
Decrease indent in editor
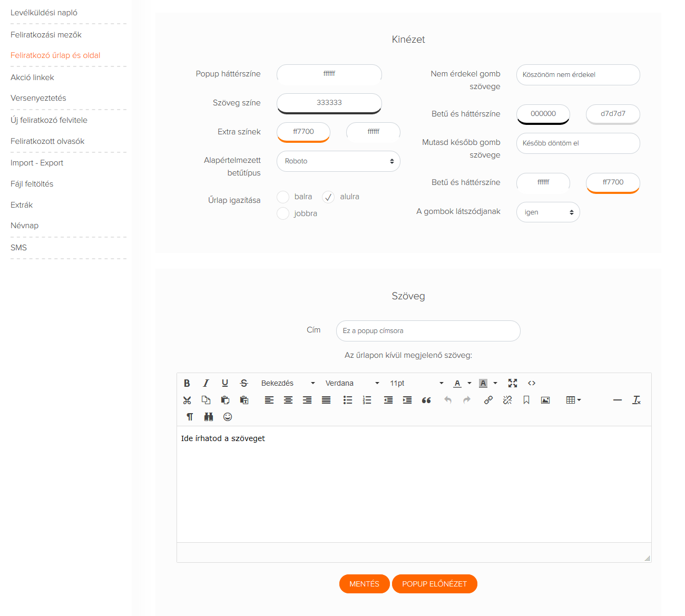point(388,400)
